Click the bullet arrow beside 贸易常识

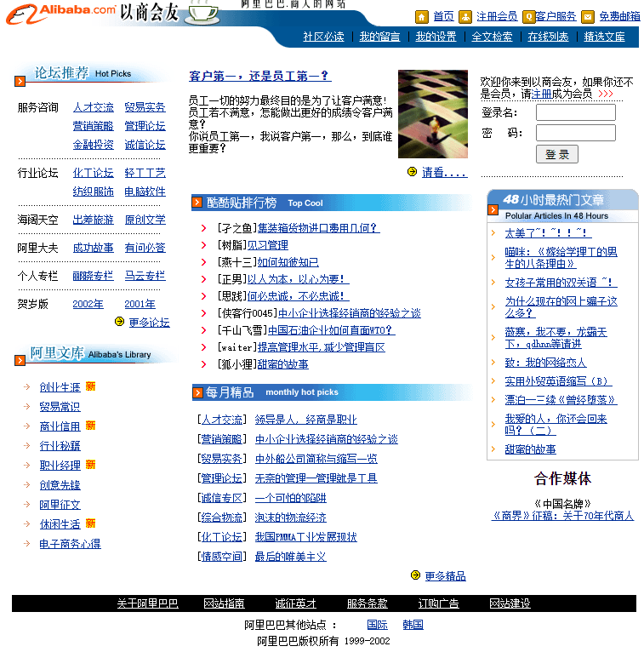[x=27, y=406]
